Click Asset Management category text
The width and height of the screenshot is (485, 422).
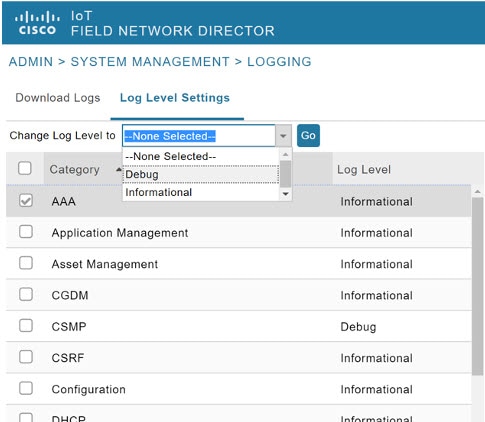coord(105,264)
